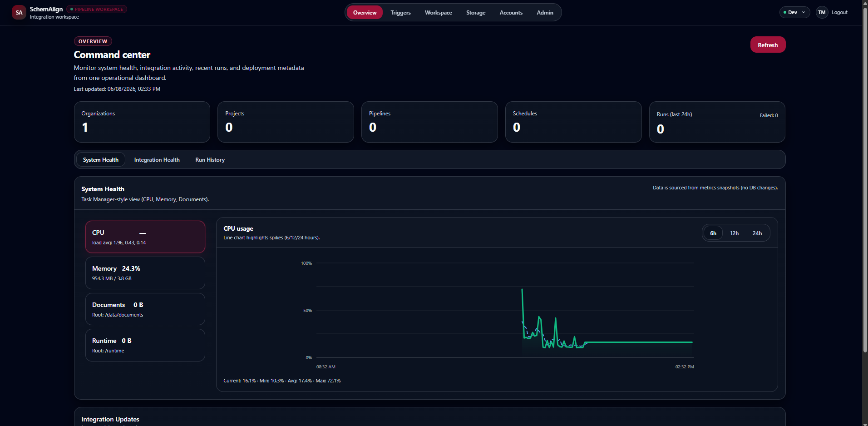Click the 'Last updated: 06/08/2026, 02:33 PM' text

click(x=117, y=89)
